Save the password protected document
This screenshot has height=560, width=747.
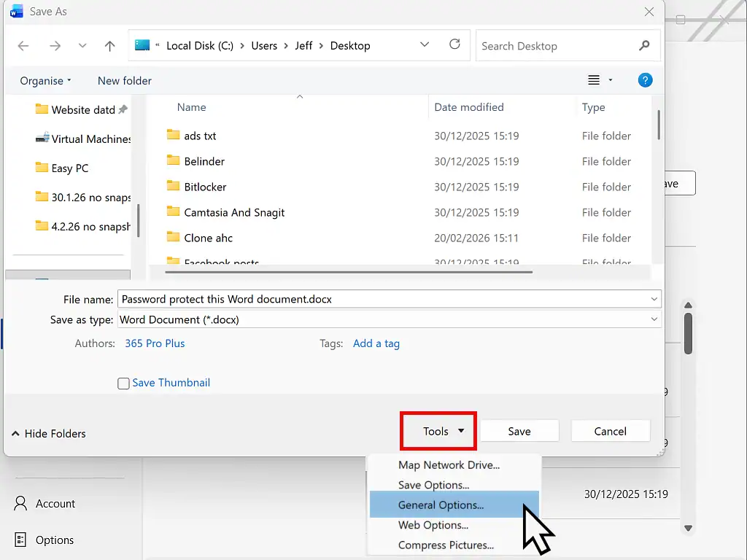pyautogui.click(x=519, y=430)
